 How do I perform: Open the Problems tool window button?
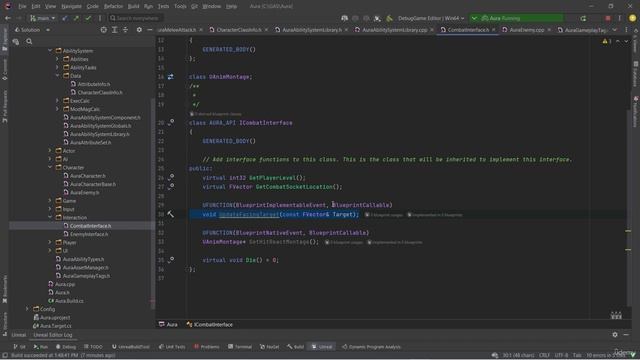click(x=207, y=347)
